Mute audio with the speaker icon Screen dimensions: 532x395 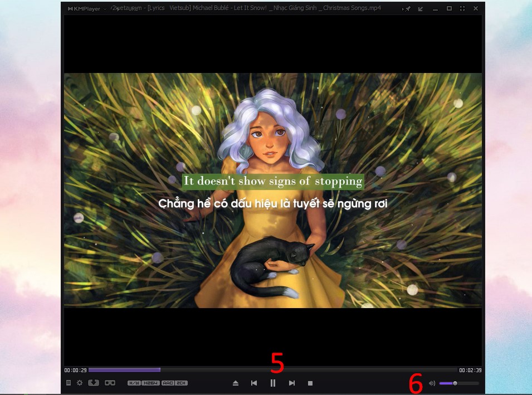tap(432, 383)
